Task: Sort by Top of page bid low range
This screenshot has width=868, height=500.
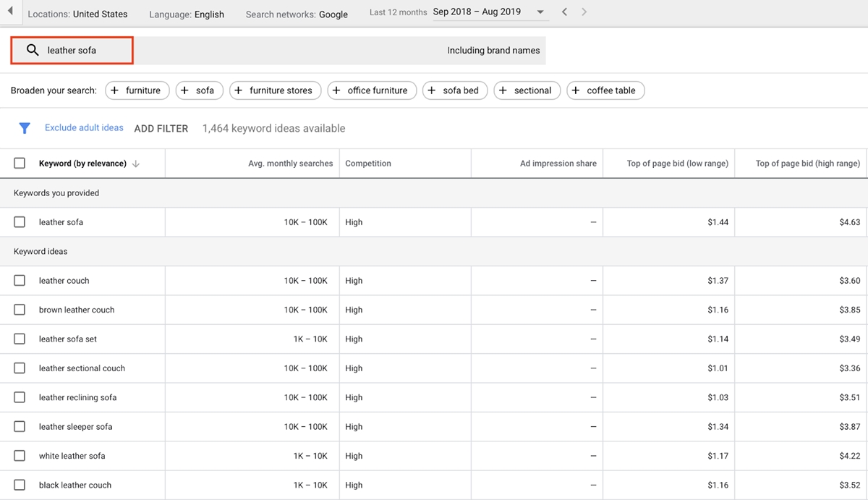Action: [678, 164]
